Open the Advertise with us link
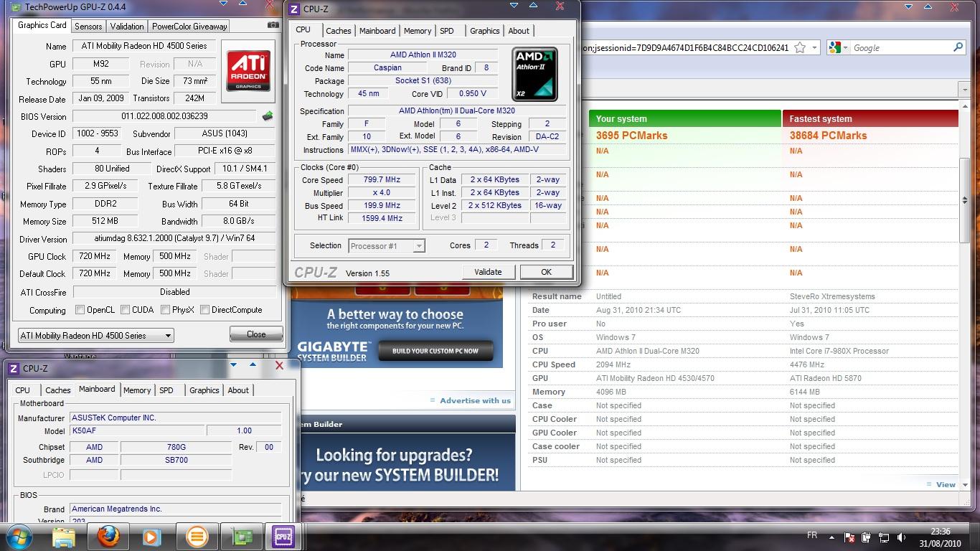 pyautogui.click(x=475, y=400)
